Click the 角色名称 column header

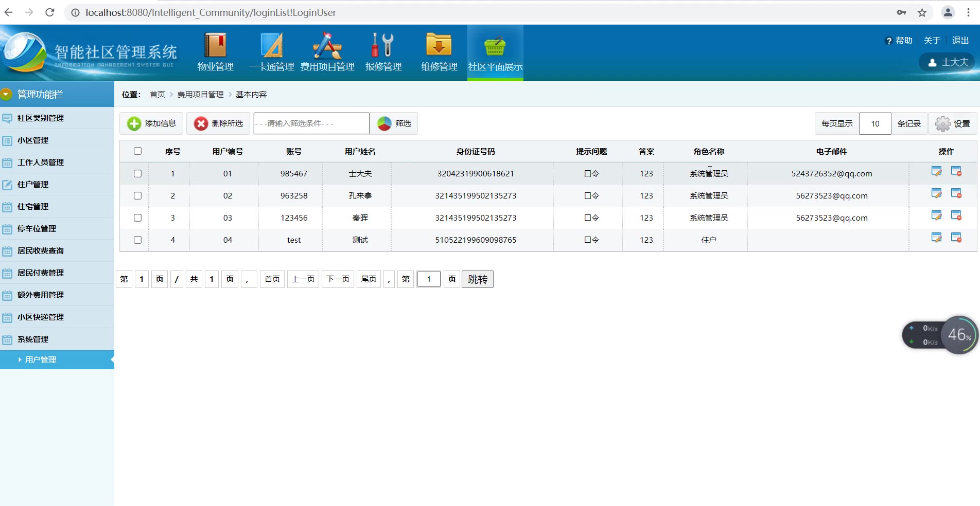(708, 151)
